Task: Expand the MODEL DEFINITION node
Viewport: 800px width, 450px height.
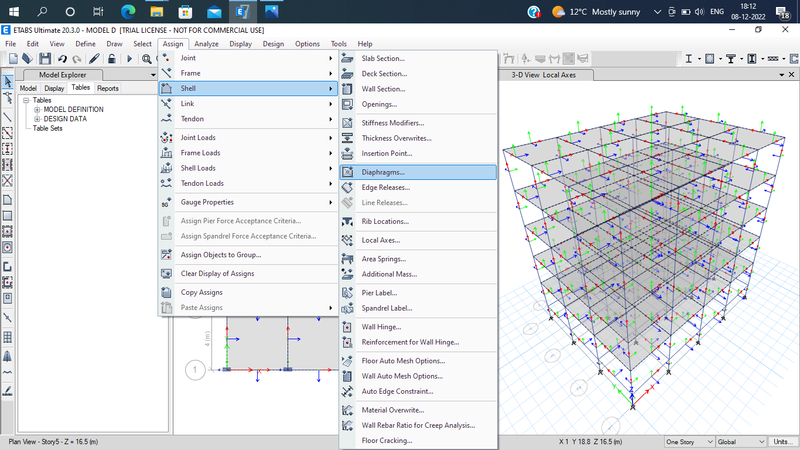Action: 37,110
